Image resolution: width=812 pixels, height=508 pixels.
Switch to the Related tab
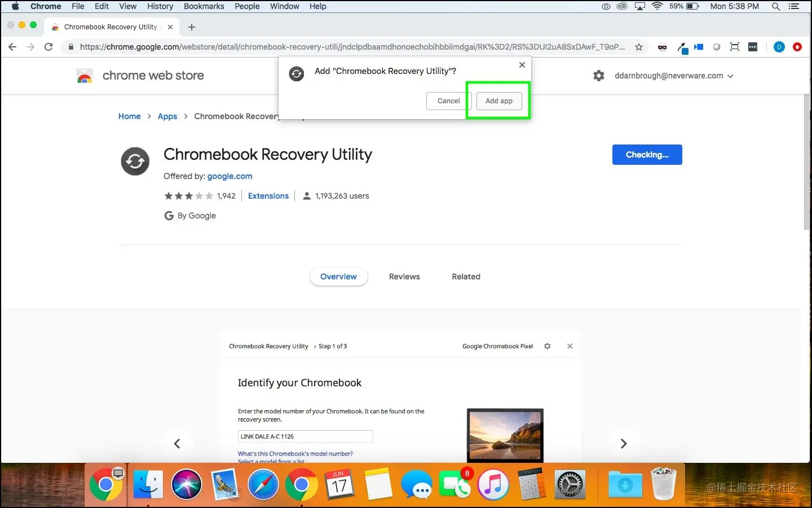point(466,277)
